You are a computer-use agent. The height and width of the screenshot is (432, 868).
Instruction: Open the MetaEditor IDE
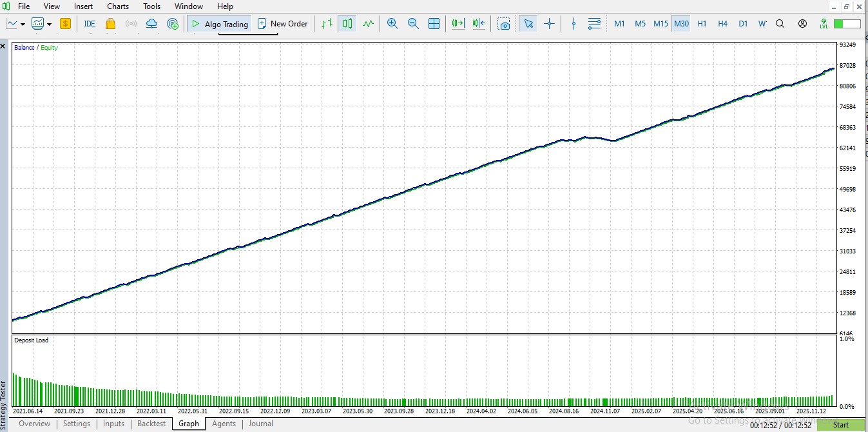point(90,24)
